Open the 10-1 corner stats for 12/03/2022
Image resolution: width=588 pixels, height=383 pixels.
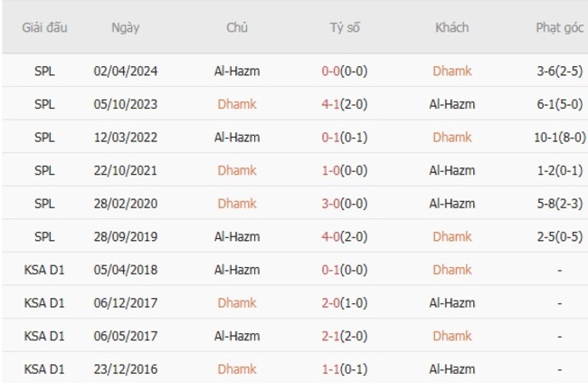tap(560, 138)
